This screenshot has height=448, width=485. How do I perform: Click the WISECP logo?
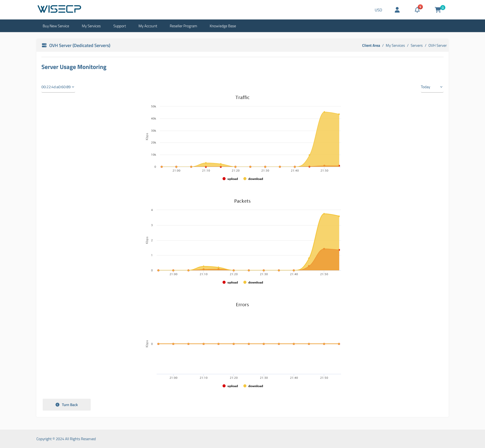[59, 9]
